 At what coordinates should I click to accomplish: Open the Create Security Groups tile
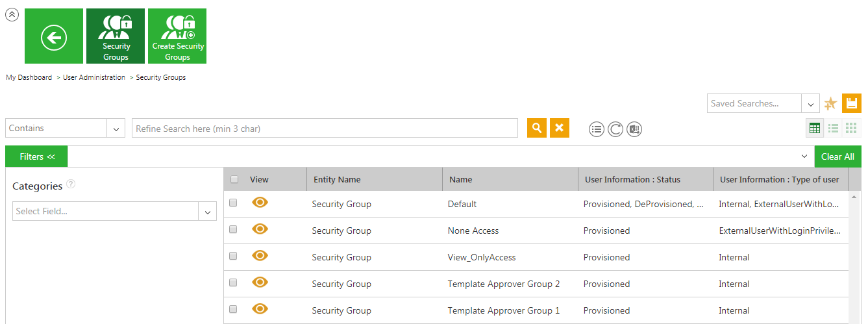[x=177, y=36]
